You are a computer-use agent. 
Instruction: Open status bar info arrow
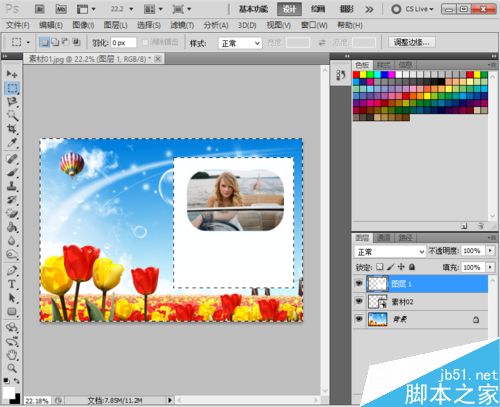(170, 400)
